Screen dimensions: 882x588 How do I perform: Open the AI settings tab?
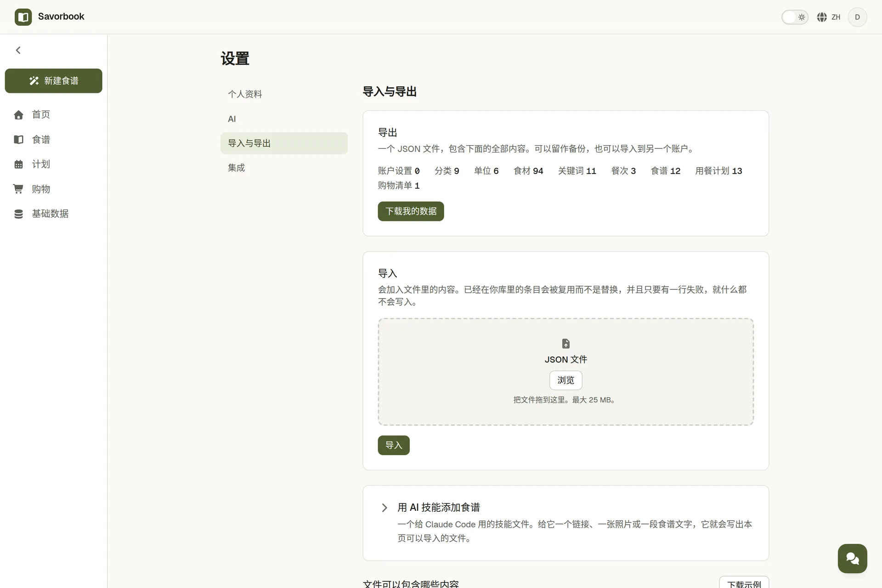tap(284, 119)
